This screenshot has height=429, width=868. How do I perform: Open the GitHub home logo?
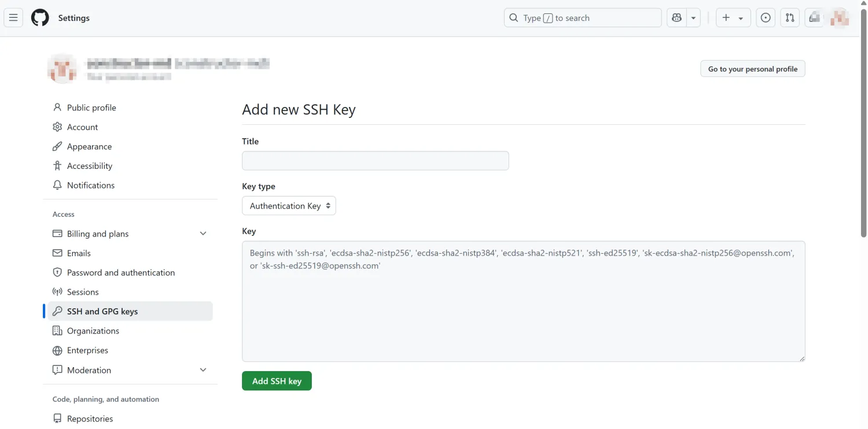pos(39,17)
